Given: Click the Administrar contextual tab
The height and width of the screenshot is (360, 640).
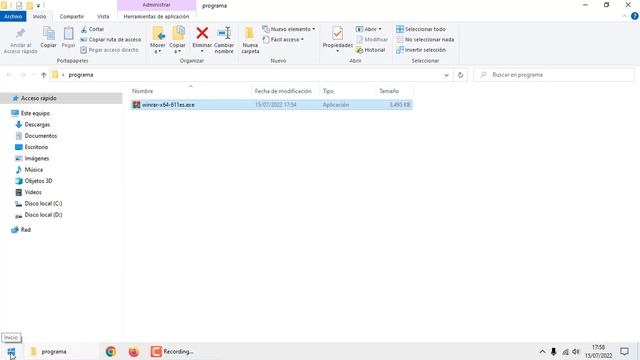Looking at the screenshot, I should (156, 5).
